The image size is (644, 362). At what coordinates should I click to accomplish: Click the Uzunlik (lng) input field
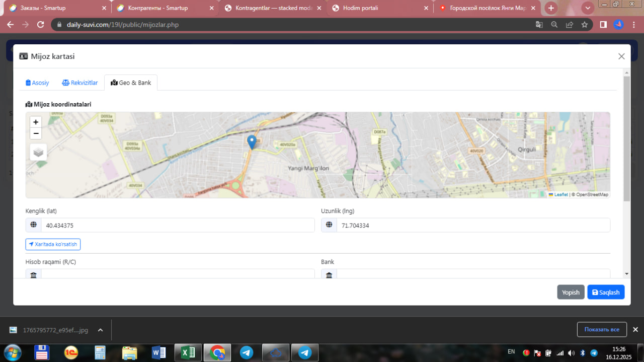473,226
